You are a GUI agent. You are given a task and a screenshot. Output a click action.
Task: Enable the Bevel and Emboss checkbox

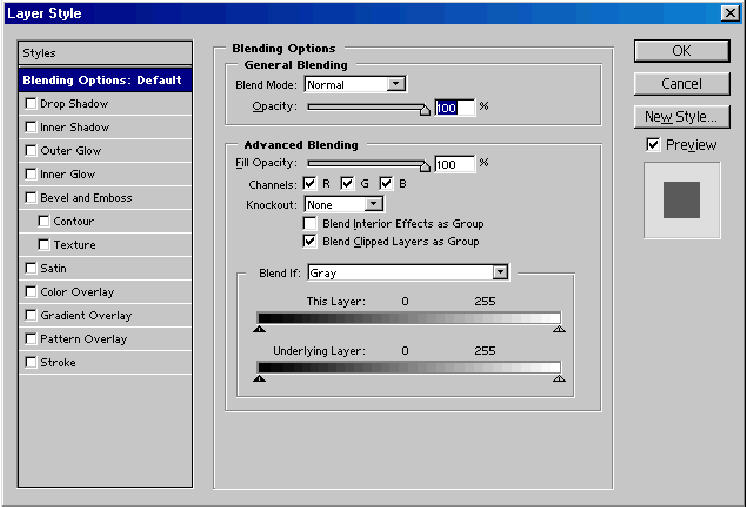31,197
